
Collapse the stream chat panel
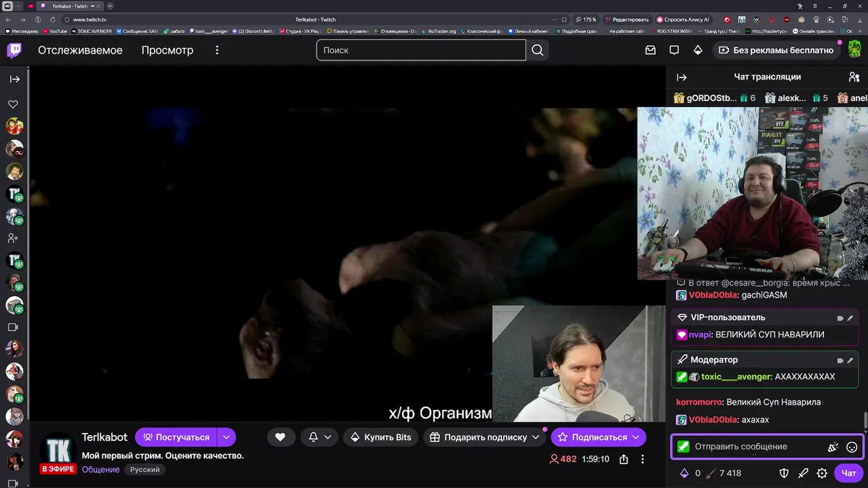682,77
